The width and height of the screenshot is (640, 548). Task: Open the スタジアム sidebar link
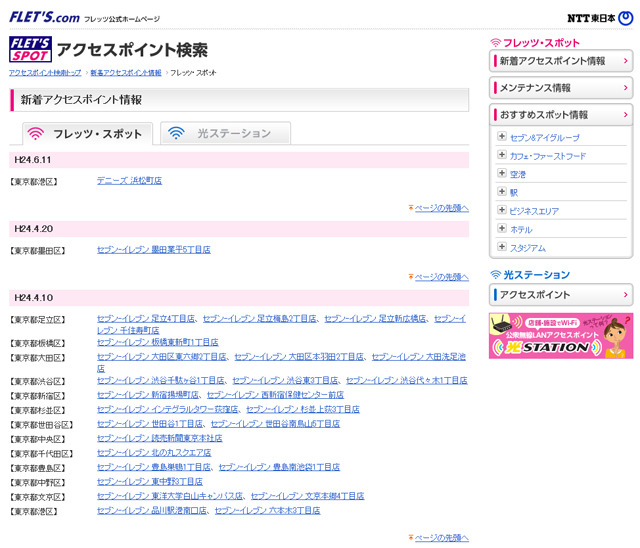tap(527, 248)
